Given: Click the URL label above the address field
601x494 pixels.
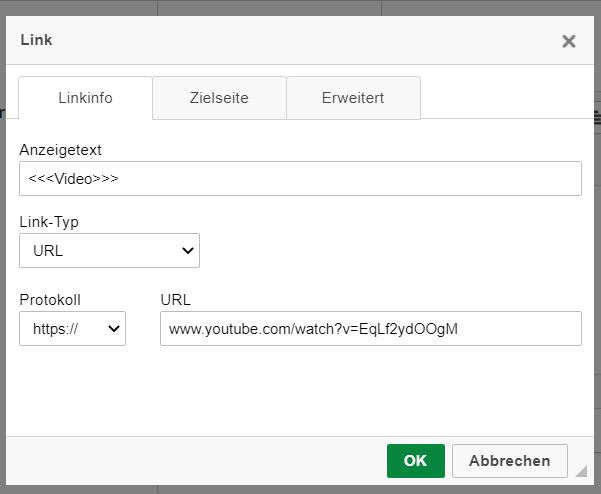Looking at the screenshot, I should pos(176,300).
